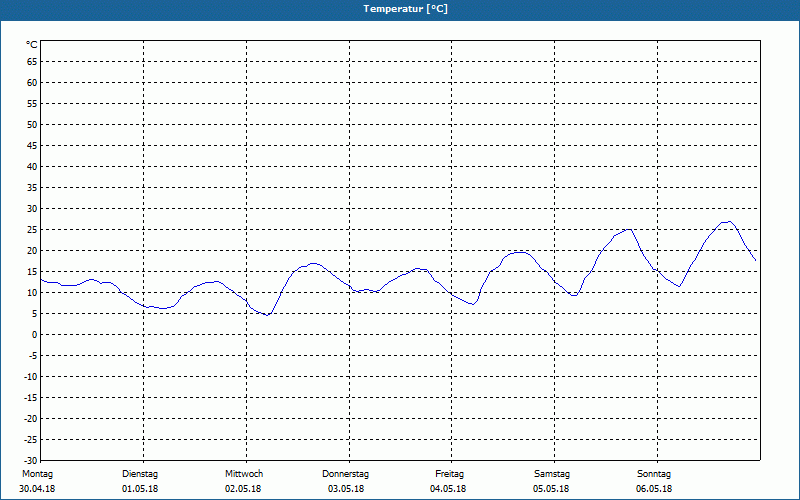The image size is (800, 500).
Task: Click the 'Freitag' day label
Action: click(449, 474)
